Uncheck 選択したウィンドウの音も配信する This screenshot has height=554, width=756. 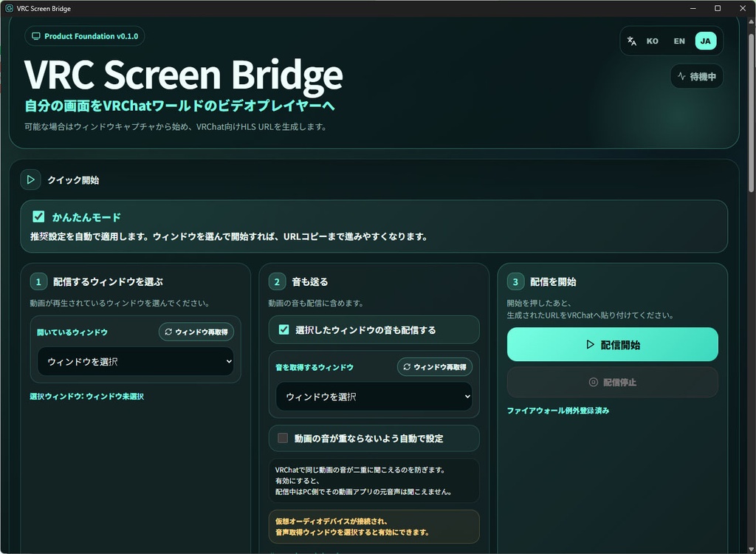tap(284, 329)
